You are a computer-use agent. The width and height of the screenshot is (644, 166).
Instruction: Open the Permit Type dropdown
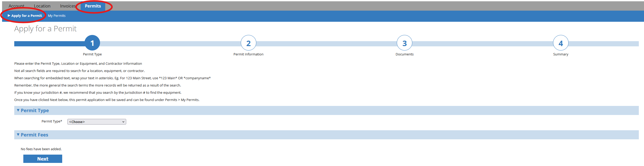coord(97,122)
